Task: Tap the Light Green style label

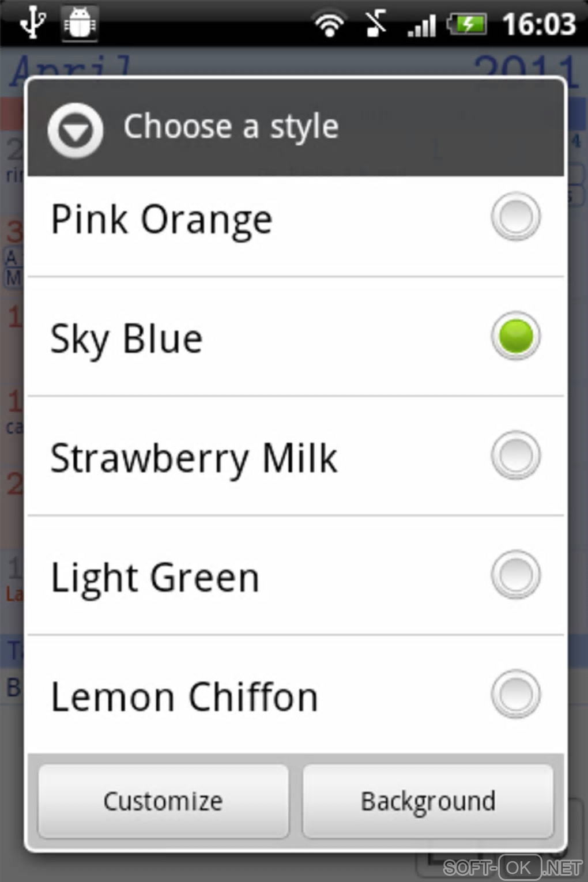Action: 155,578
